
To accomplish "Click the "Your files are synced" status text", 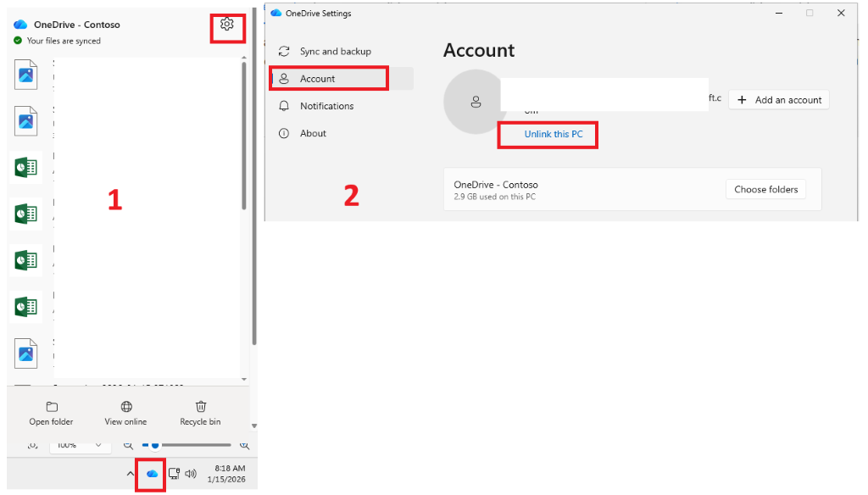I will click(64, 41).
